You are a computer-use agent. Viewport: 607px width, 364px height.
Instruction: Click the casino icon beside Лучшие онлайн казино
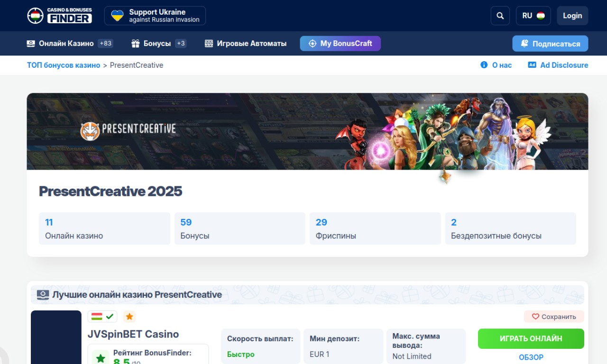[x=43, y=295]
